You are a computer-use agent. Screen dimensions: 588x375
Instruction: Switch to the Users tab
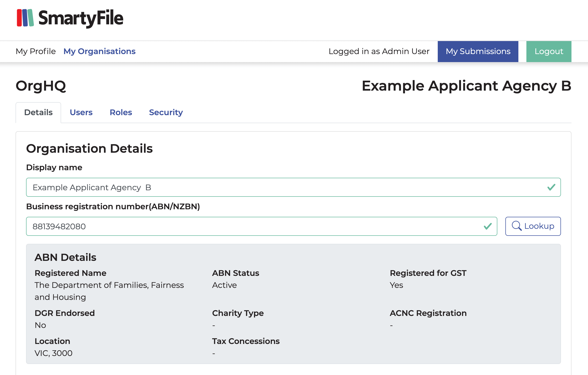click(81, 112)
